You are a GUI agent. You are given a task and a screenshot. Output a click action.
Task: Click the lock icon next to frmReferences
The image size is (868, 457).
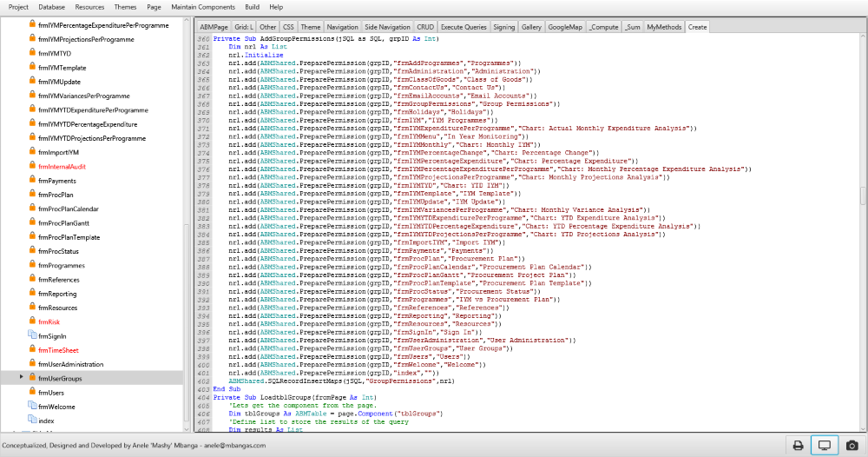click(32, 279)
